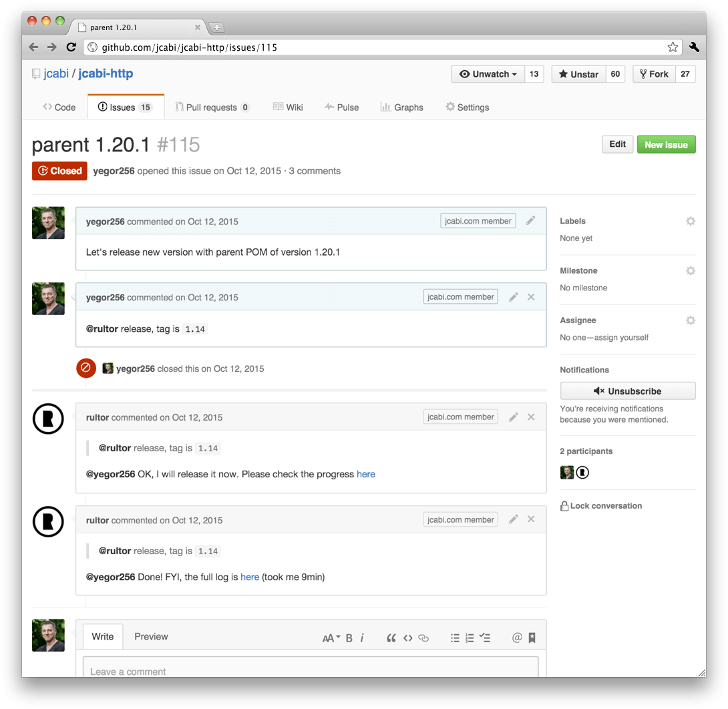The height and width of the screenshot is (709, 728).
Task: View the 27 forks count
Action: (x=685, y=74)
